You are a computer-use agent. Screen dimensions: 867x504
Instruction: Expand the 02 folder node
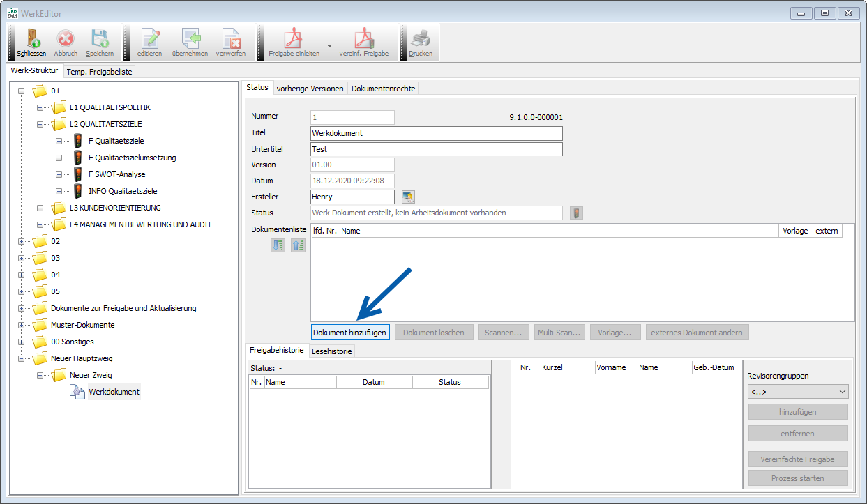pos(22,241)
